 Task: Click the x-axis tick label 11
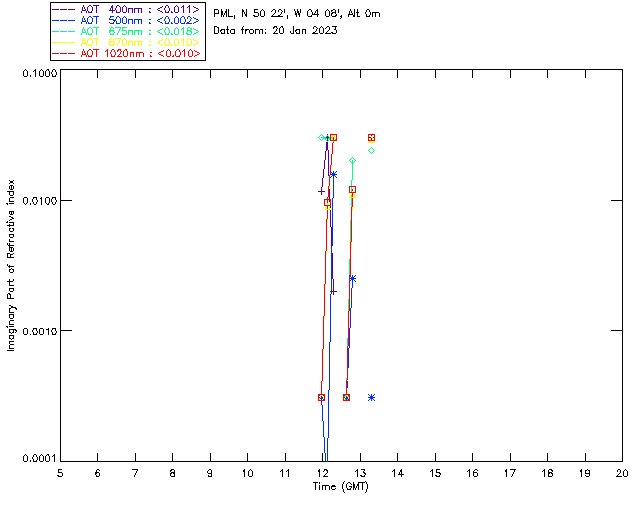tap(285, 473)
